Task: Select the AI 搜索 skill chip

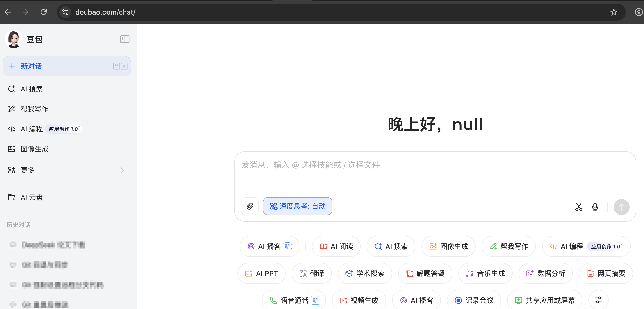Action: 391,246
